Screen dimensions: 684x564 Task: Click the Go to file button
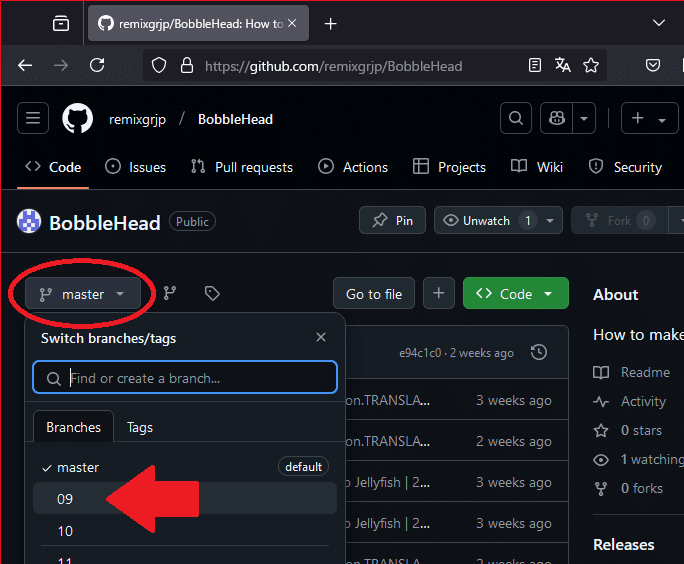374,294
